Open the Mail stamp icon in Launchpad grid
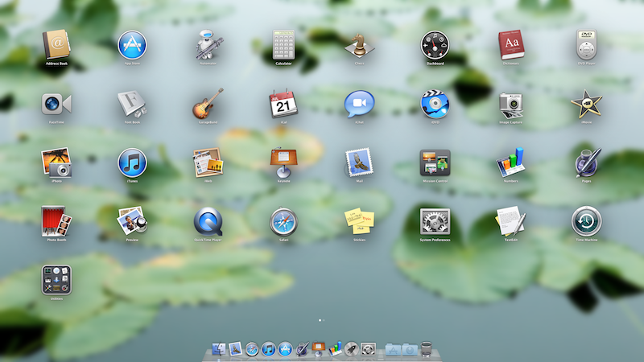Screen dimensions: 644x362 pos(359,162)
